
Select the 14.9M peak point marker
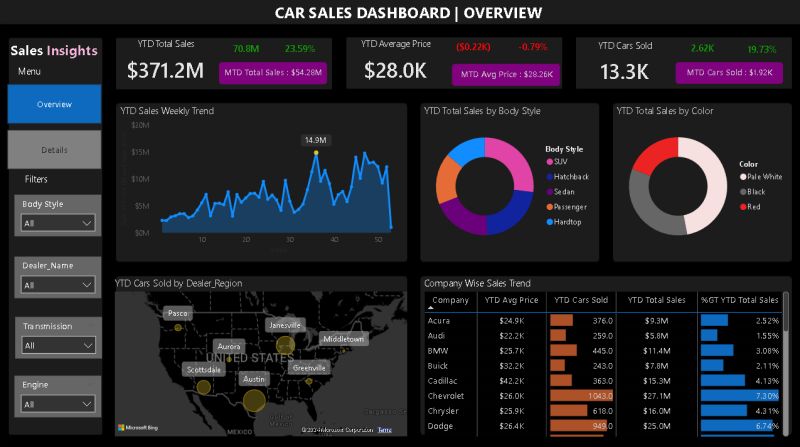point(316,153)
